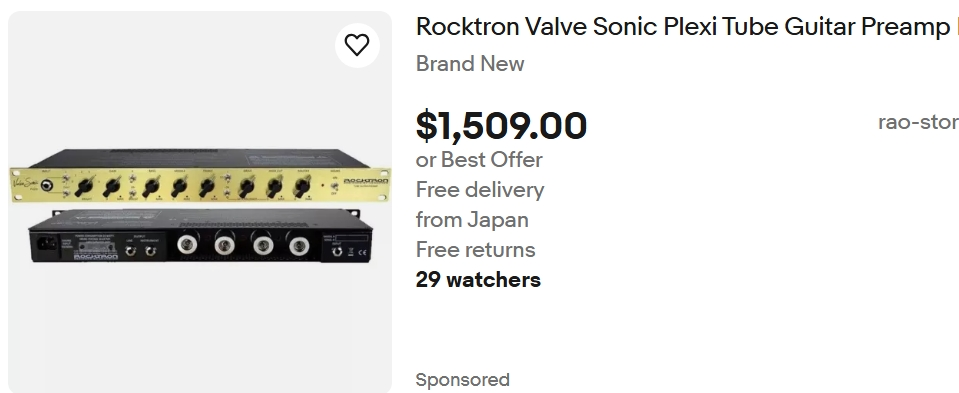Click the CE mark on rear panel

point(362,252)
